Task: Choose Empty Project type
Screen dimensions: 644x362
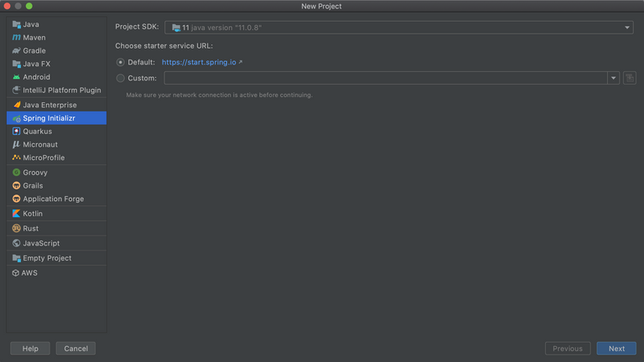Action: click(x=57, y=258)
